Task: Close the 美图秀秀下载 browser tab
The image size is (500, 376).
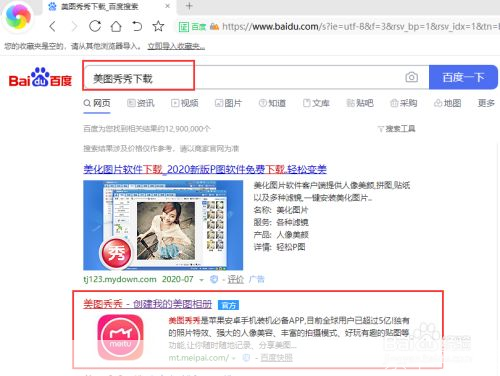Action: [168, 6]
